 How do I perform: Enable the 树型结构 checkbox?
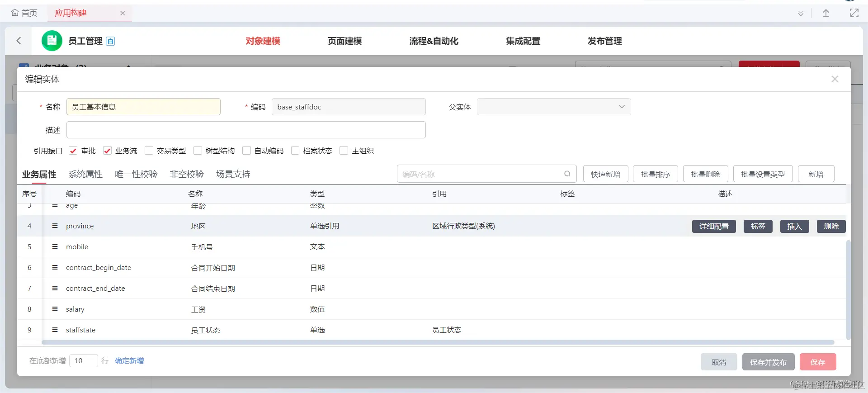(198, 151)
